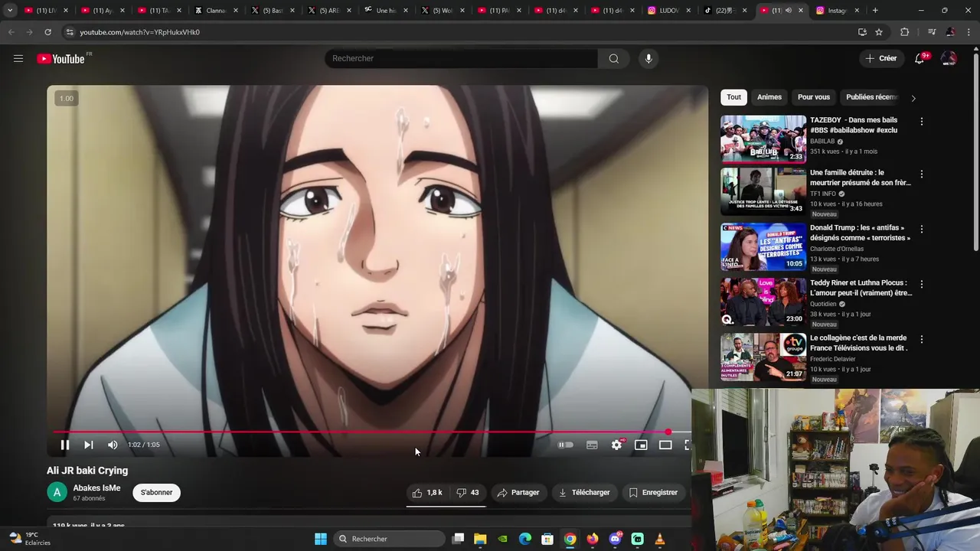
Task: Share the video with Partager
Action: click(x=518, y=492)
